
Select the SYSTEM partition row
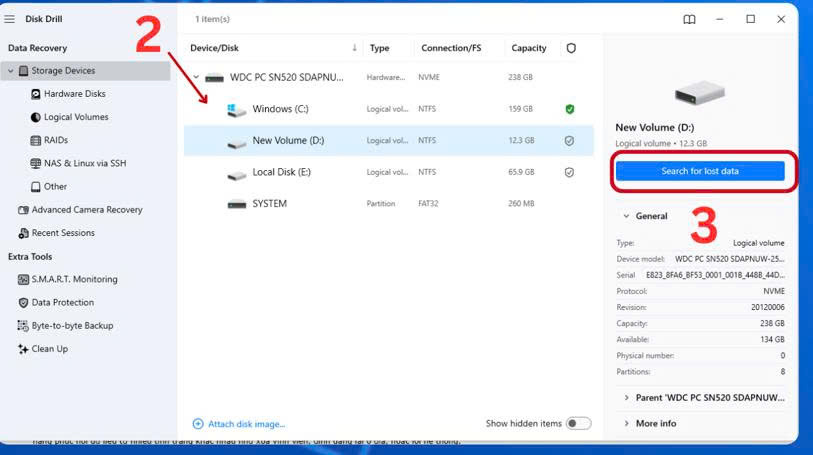click(389, 204)
